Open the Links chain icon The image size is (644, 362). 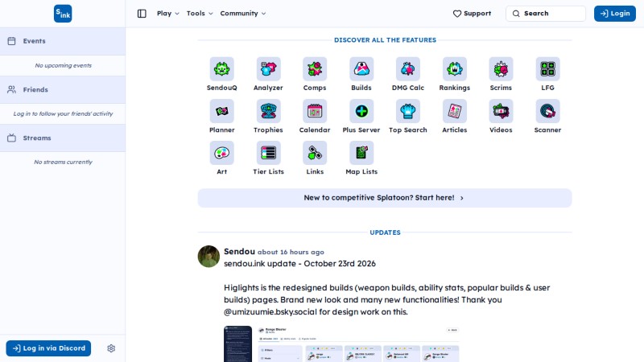[x=315, y=153]
